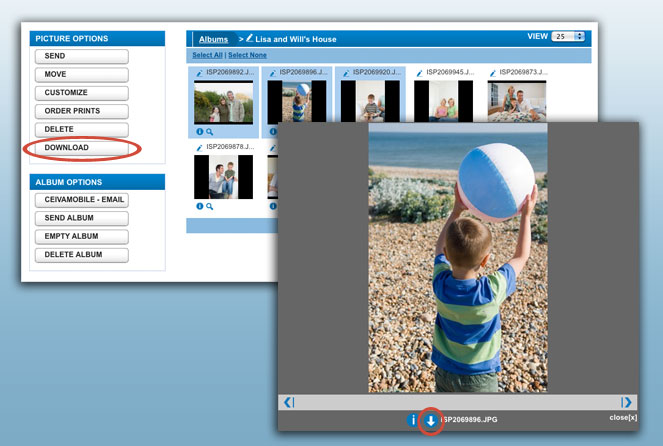Go to the previous photo with the left arrow
The height and width of the screenshot is (446, 663).
pos(289,402)
